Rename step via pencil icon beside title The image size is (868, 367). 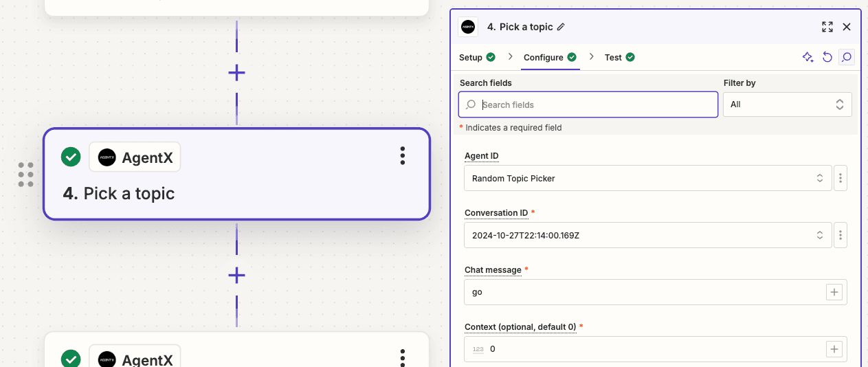coord(561,27)
